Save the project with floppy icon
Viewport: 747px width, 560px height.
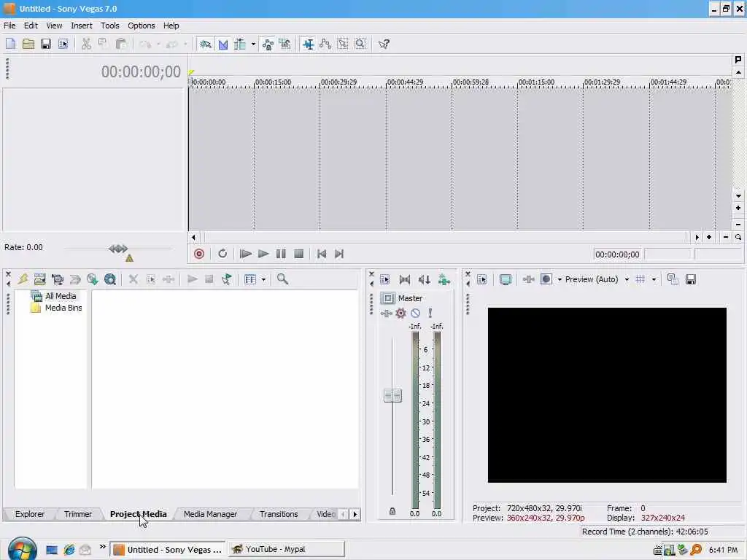46,44
